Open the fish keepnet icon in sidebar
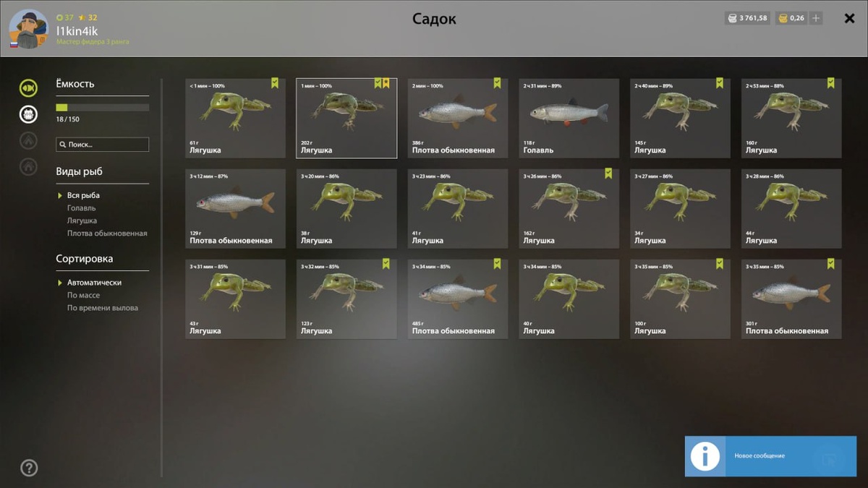 point(28,88)
